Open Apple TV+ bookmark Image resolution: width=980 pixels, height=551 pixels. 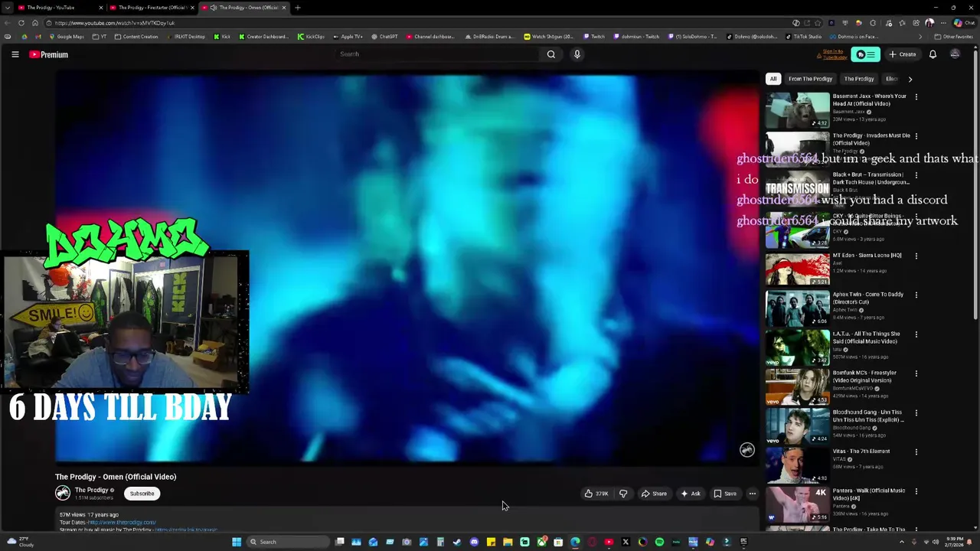click(x=348, y=37)
